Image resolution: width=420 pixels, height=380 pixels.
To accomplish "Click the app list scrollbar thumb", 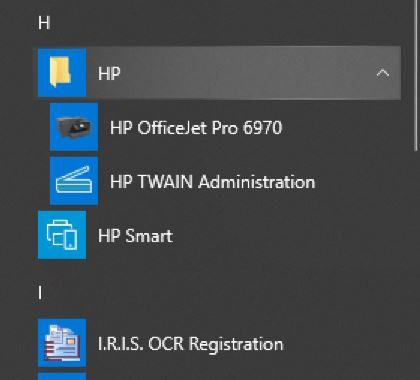I will point(417,75).
